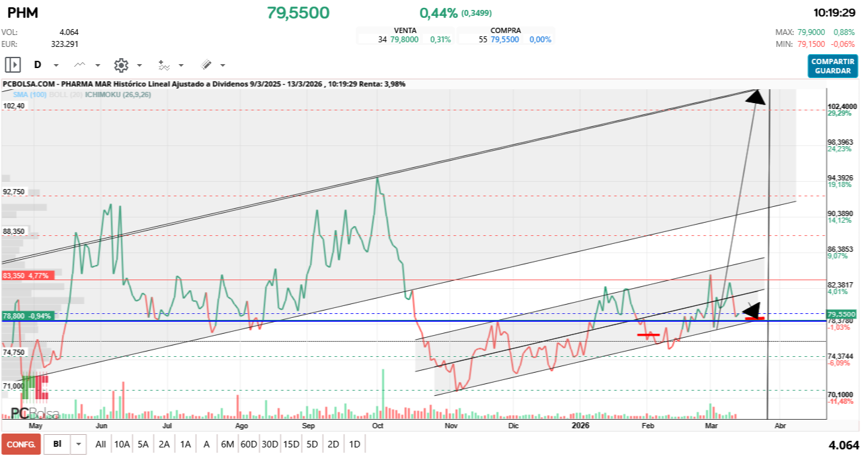This screenshot has width=868, height=458.
Task: Toggle the SMA (100) indicator
Action: 29,95
